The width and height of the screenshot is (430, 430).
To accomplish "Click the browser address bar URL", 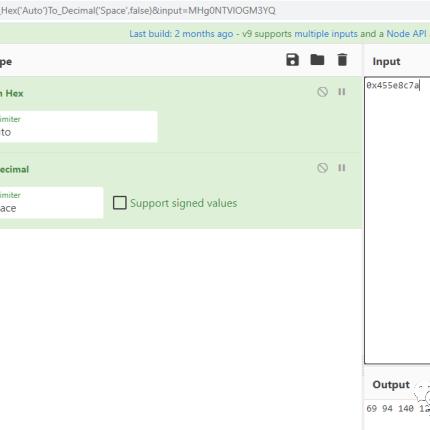I will [138, 11].
